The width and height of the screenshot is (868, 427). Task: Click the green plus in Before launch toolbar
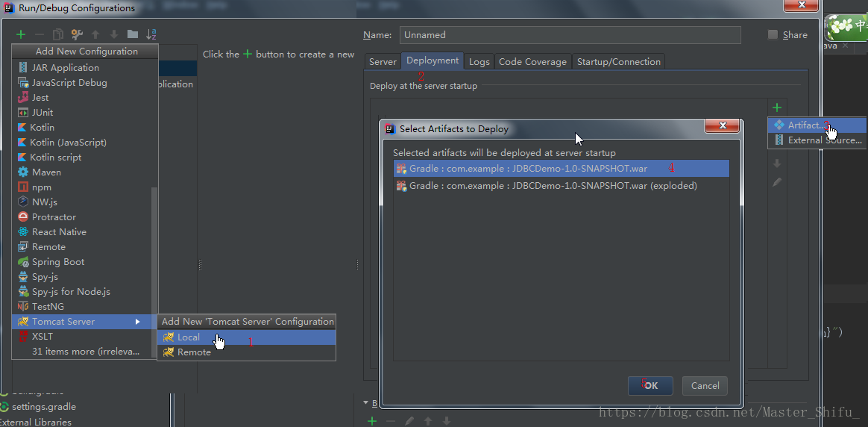pos(372,421)
